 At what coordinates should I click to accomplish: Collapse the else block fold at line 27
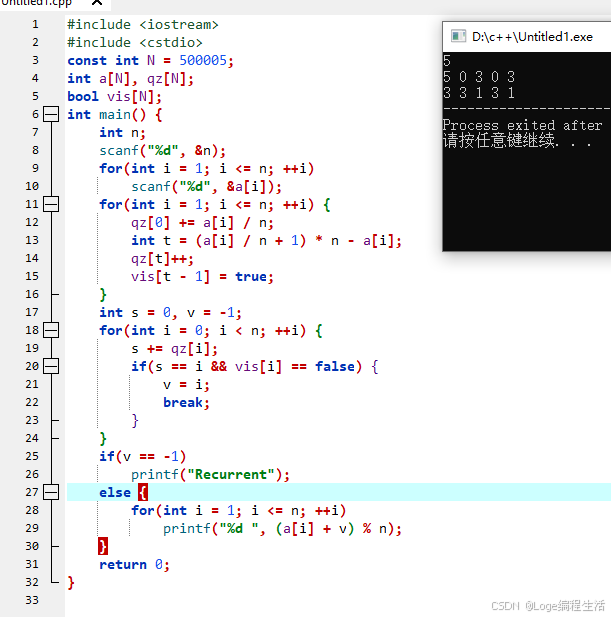51,492
